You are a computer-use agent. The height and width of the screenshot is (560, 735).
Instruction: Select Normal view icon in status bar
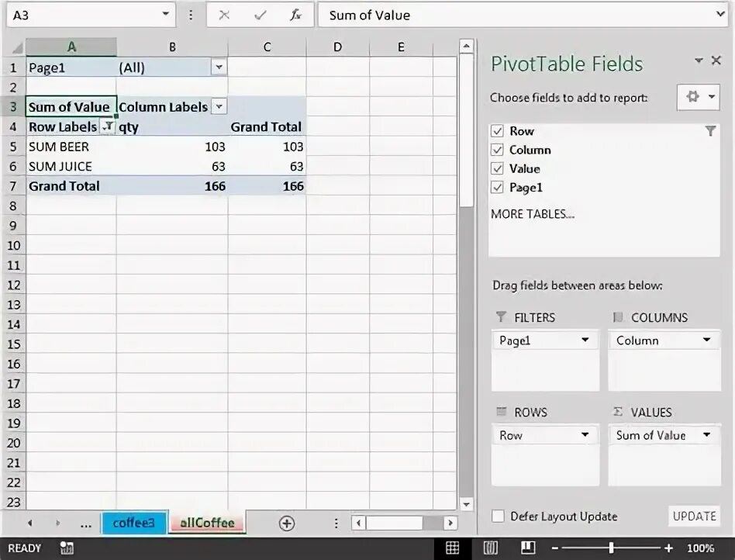[x=453, y=548]
